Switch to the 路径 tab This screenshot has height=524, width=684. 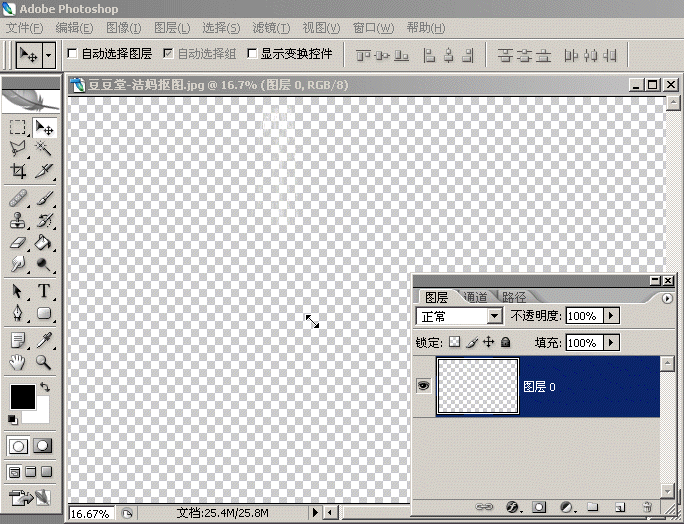(514, 297)
